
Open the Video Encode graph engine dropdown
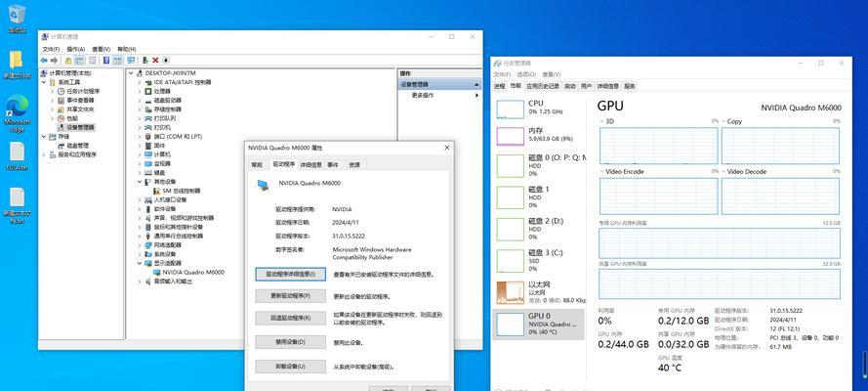(x=602, y=172)
